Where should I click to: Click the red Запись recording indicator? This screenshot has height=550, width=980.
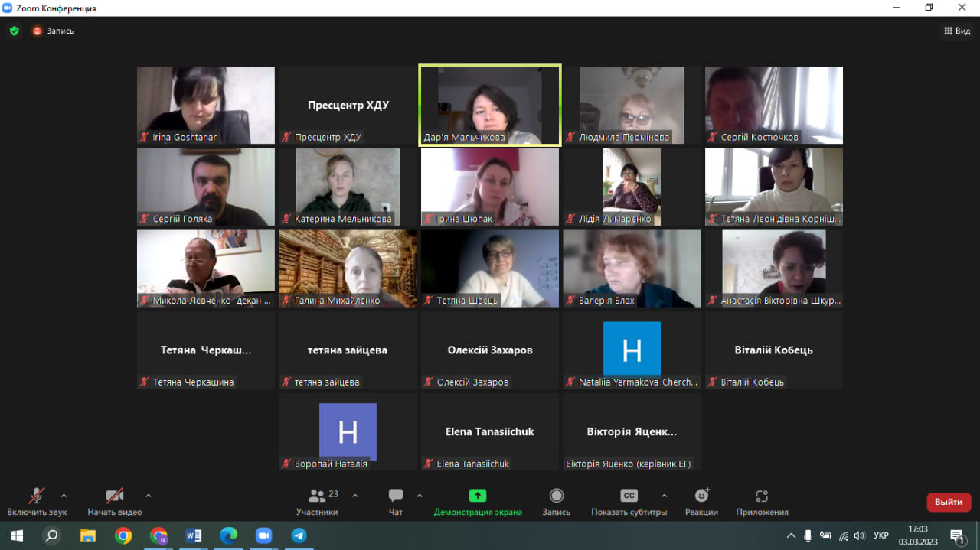click(53, 31)
